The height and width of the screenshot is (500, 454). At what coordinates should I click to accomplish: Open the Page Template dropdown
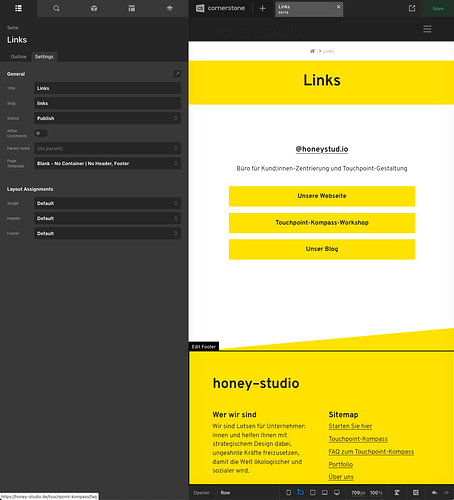(x=107, y=163)
